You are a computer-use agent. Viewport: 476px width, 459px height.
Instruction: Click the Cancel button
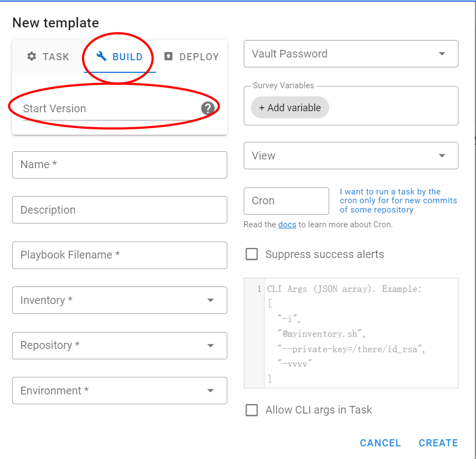click(380, 443)
